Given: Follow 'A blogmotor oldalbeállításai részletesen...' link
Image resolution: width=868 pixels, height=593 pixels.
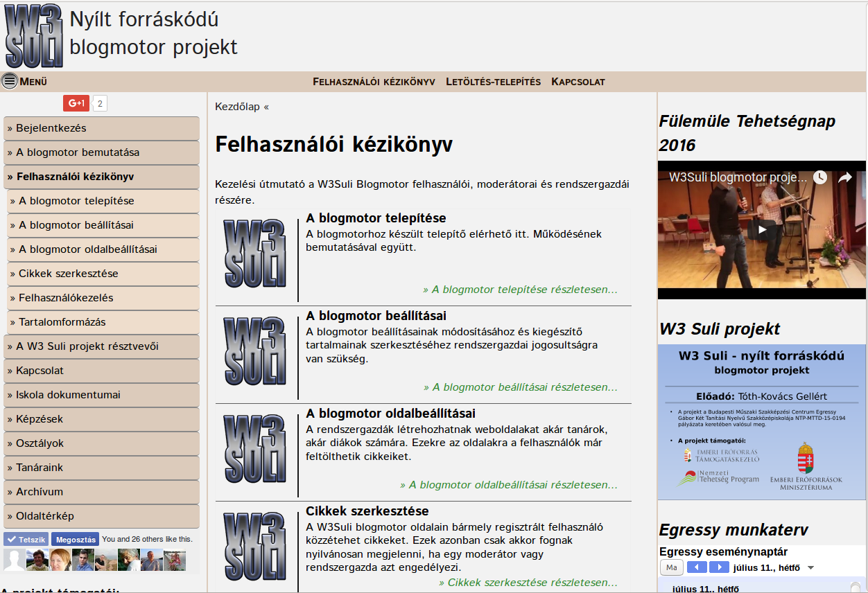Looking at the screenshot, I should click(x=509, y=485).
